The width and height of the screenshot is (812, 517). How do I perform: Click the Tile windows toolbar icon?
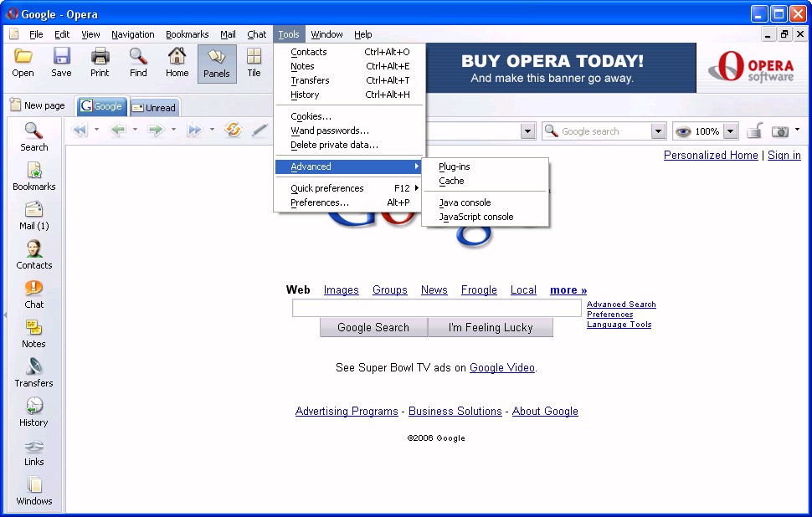click(254, 63)
